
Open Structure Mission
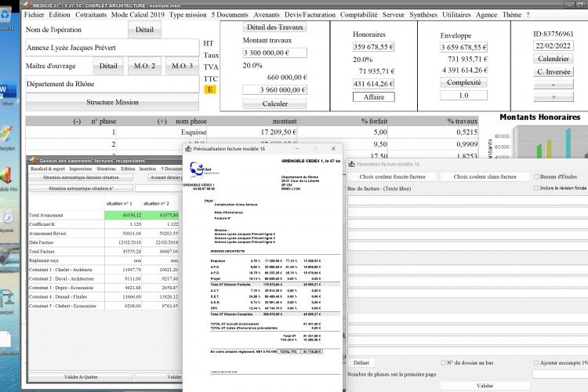click(112, 102)
